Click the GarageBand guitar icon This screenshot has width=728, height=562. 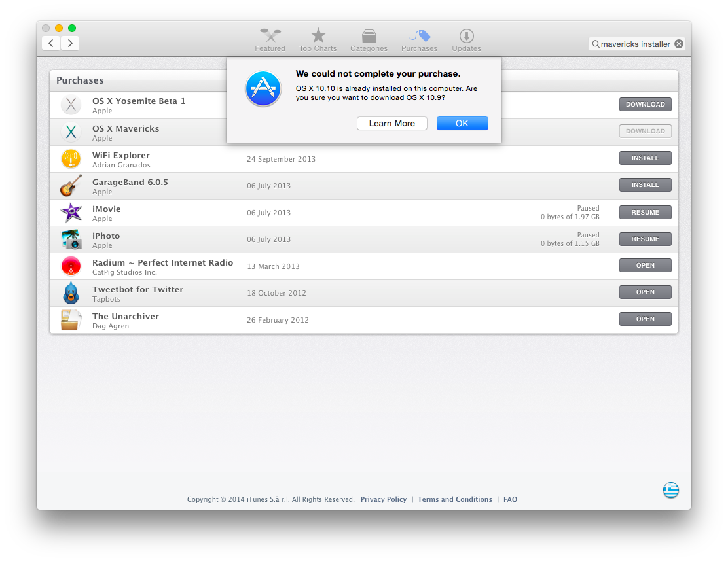tap(71, 186)
